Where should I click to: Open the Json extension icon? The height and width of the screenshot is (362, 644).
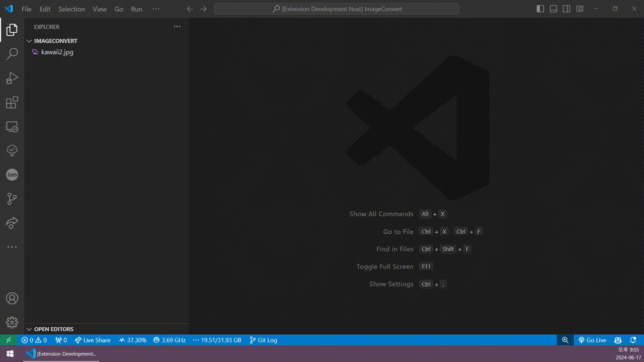coord(12,175)
